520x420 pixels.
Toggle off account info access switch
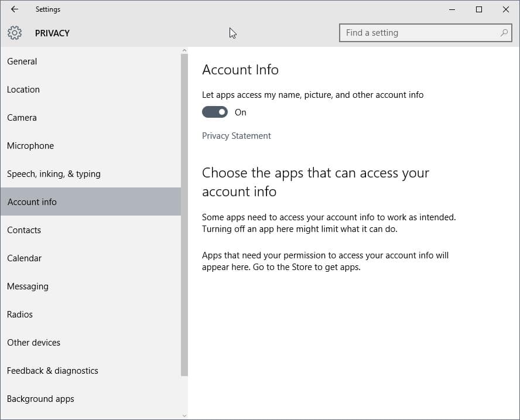215,112
